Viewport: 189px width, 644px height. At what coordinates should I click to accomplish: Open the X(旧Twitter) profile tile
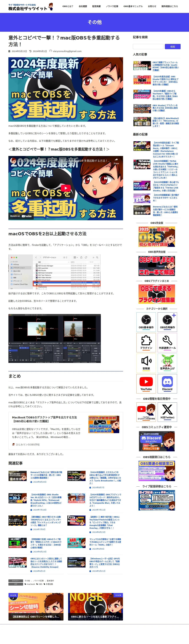[167, 412]
